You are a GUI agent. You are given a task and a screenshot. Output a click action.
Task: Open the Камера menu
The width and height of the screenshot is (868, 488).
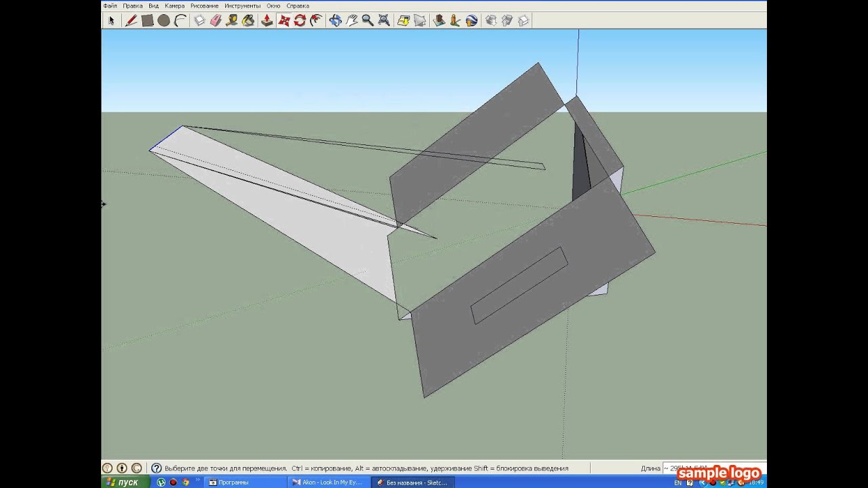pos(174,5)
